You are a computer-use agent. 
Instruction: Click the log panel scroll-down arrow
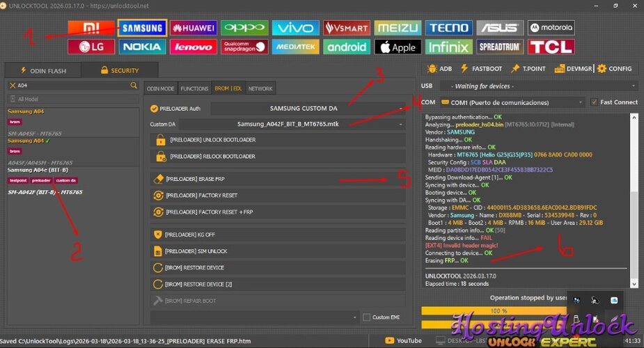[634, 283]
